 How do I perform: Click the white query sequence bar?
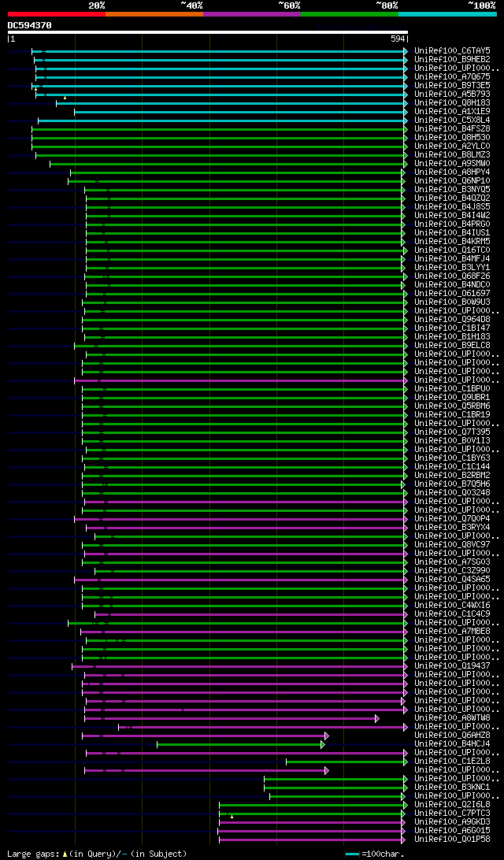tap(208, 32)
